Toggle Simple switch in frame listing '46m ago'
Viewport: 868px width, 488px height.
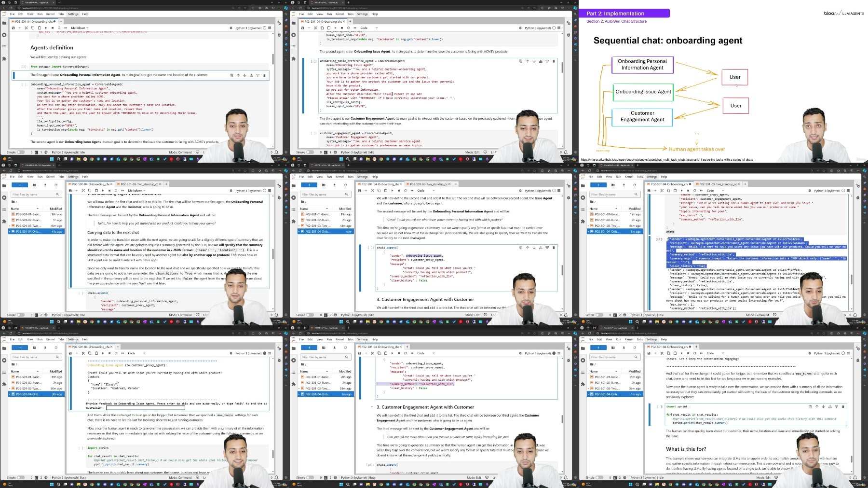[599, 315]
